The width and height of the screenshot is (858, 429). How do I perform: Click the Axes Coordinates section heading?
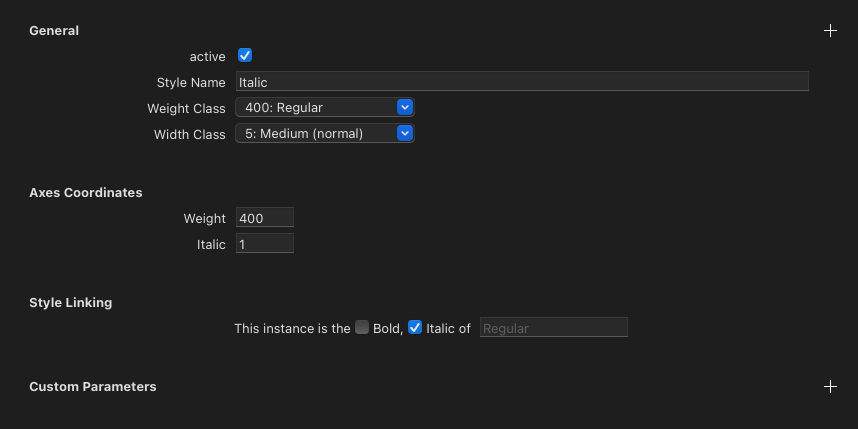pyautogui.click(x=86, y=192)
